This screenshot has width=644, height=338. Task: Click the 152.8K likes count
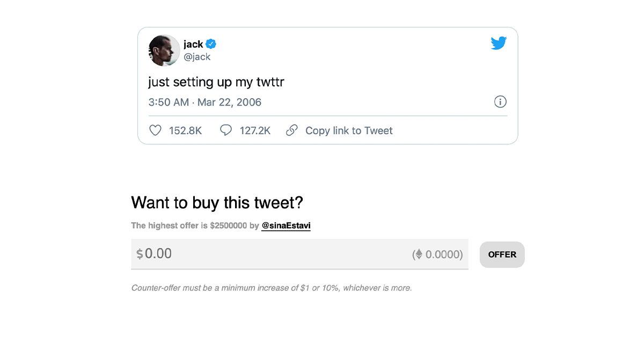185,130
